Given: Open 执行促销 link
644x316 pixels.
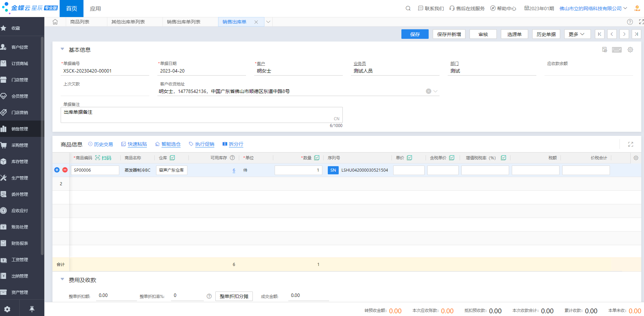Looking at the screenshot, I should pos(201,144).
